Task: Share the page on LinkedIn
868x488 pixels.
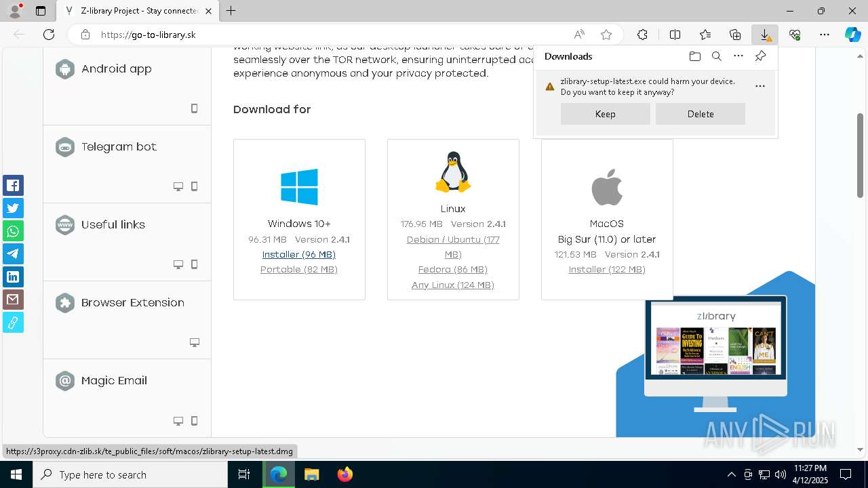Action: (13, 277)
